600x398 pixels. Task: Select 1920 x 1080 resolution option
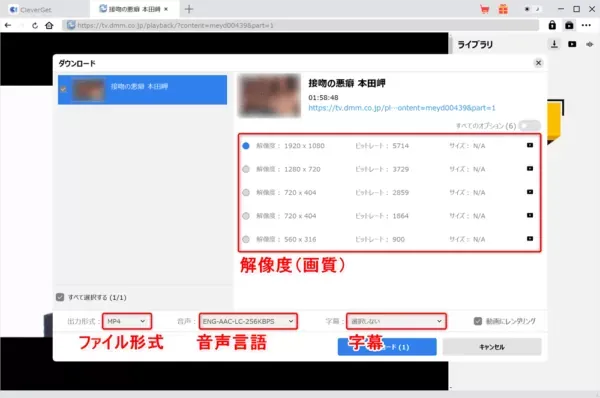(246, 146)
